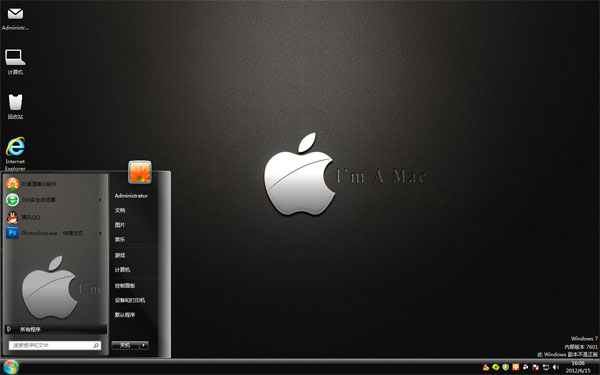
Task: Click the Windows Start orb
Action: (x=11, y=367)
